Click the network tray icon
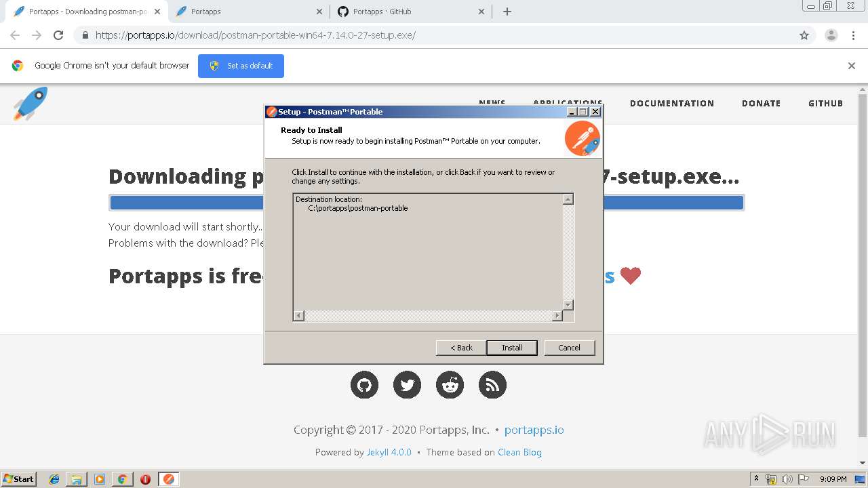 pyautogui.click(x=772, y=479)
